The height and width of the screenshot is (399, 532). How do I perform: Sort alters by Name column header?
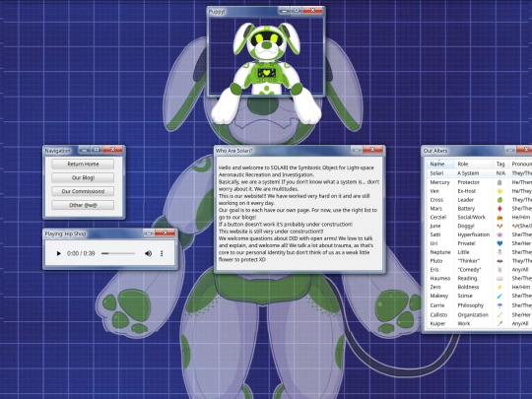[439, 164]
